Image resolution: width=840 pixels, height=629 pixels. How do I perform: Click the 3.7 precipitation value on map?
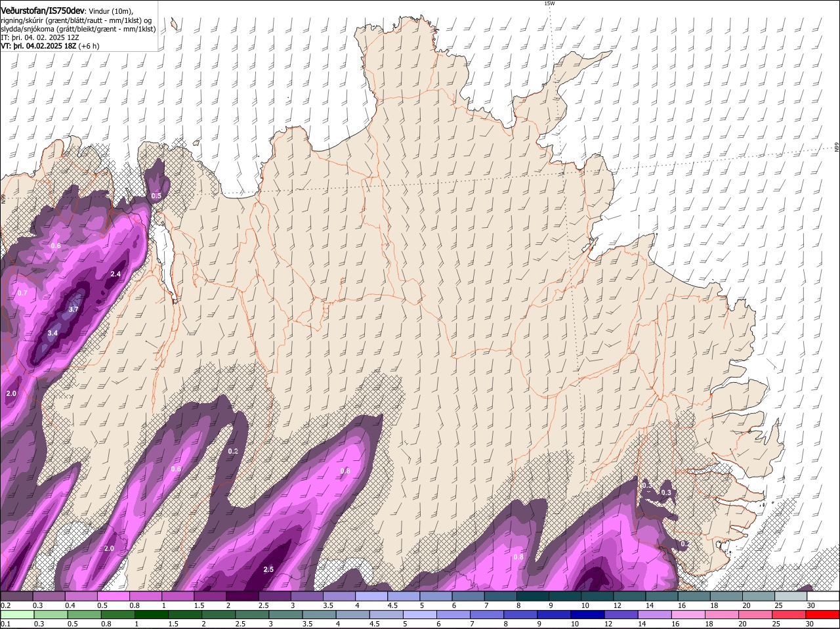73,309
